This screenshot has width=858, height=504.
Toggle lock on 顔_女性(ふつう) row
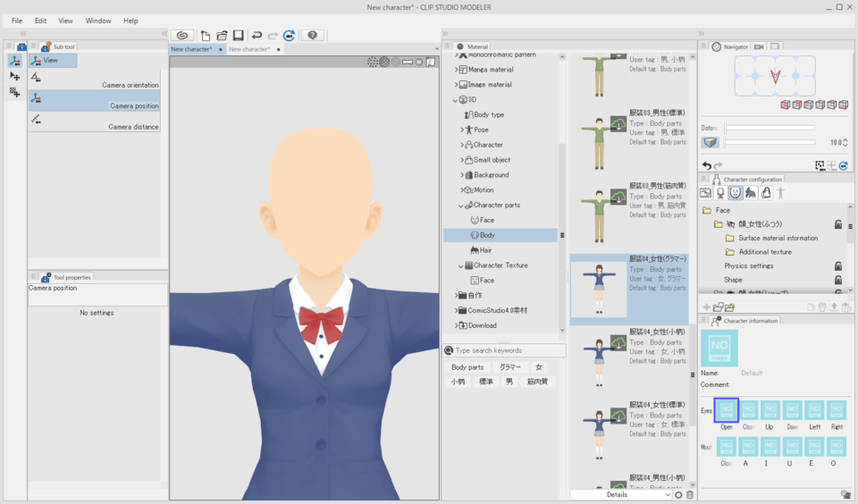pyautogui.click(x=837, y=224)
